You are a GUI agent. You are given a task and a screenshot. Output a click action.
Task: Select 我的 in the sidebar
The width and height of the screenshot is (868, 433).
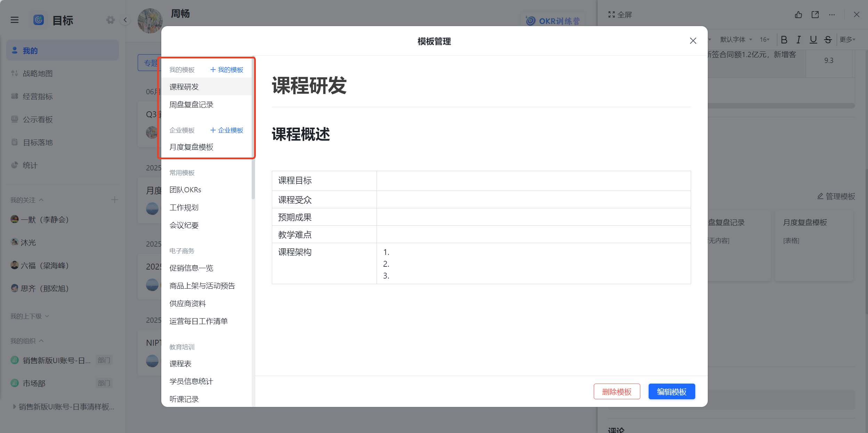[63, 50]
